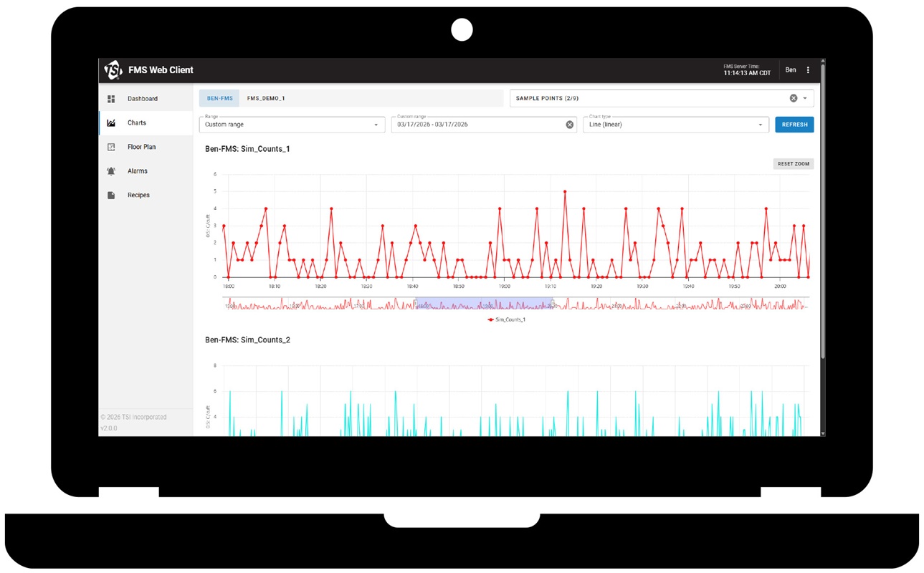This screenshot has height=573, width=924.
Task: Click the page vertical scrollbar
Action: tap(822, 215)
